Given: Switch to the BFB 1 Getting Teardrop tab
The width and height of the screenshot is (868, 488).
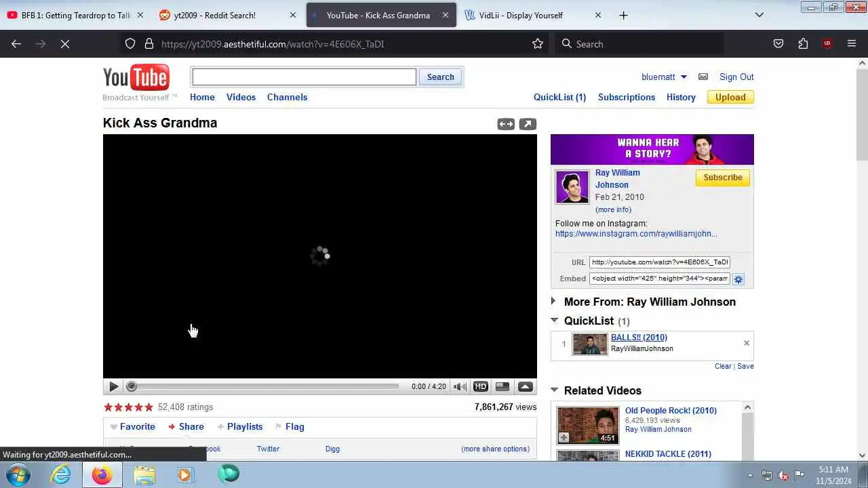Looking at the screenshot, I should 76,15.
